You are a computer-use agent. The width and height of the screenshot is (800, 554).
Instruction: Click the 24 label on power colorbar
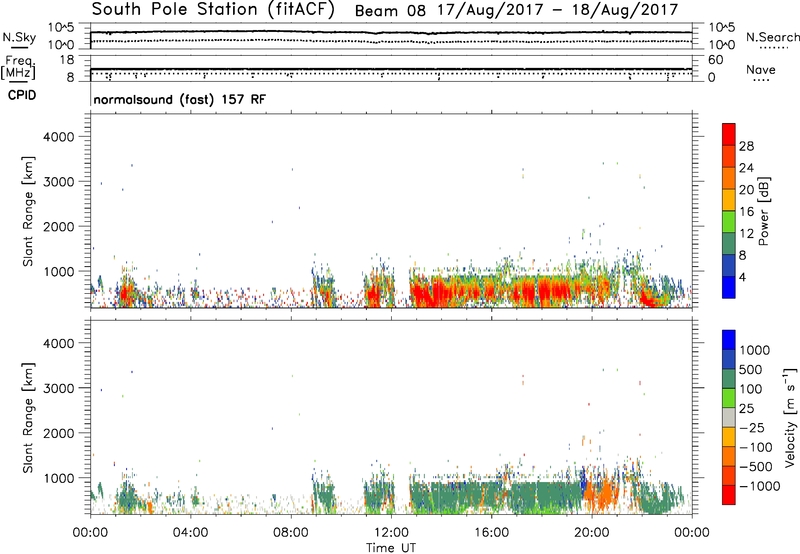coord(746,168)
